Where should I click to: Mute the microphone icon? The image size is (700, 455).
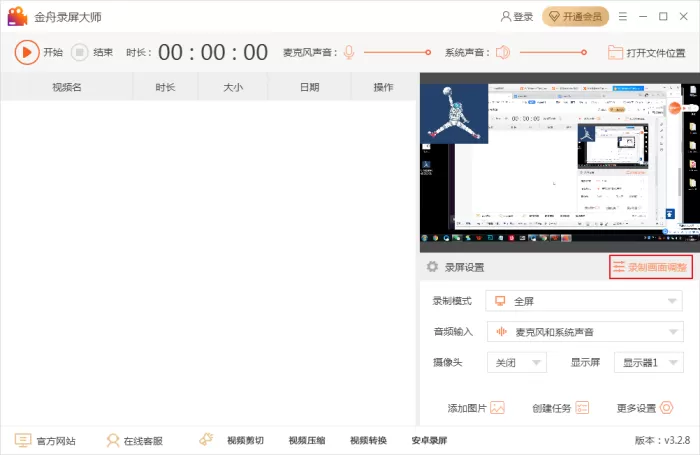click(x=349, y=52)
